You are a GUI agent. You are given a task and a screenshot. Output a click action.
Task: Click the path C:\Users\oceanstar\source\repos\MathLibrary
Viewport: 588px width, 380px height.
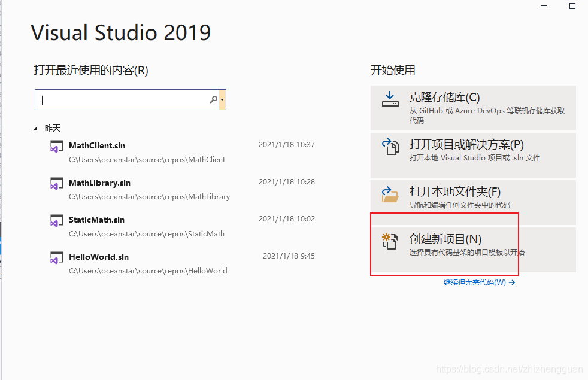(x=149, y=197)
